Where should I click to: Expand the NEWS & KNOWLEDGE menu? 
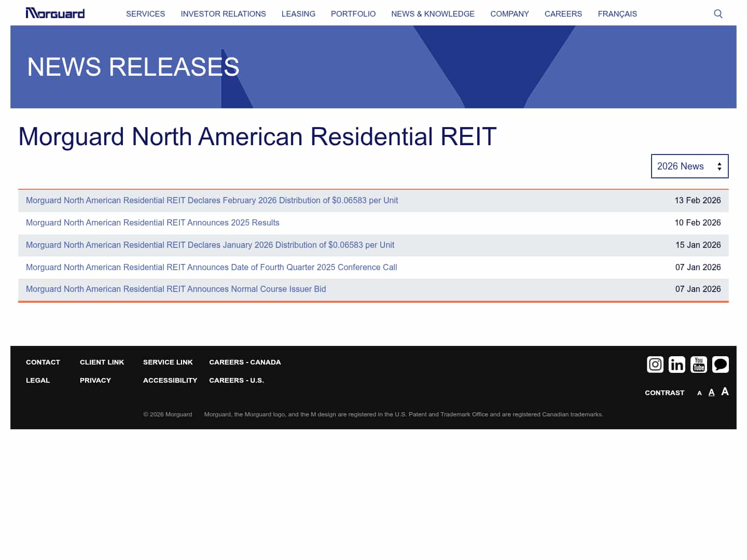433,14
